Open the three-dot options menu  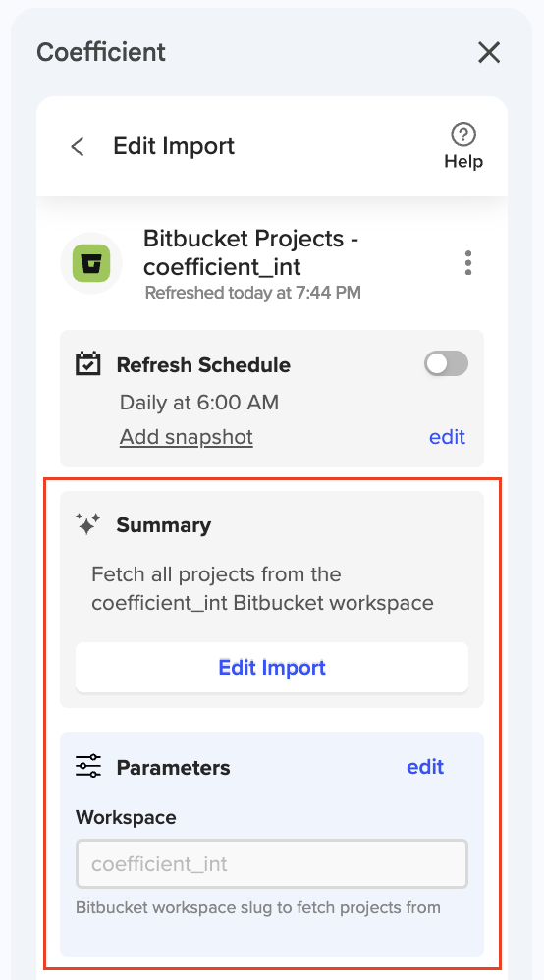[468, 263]
